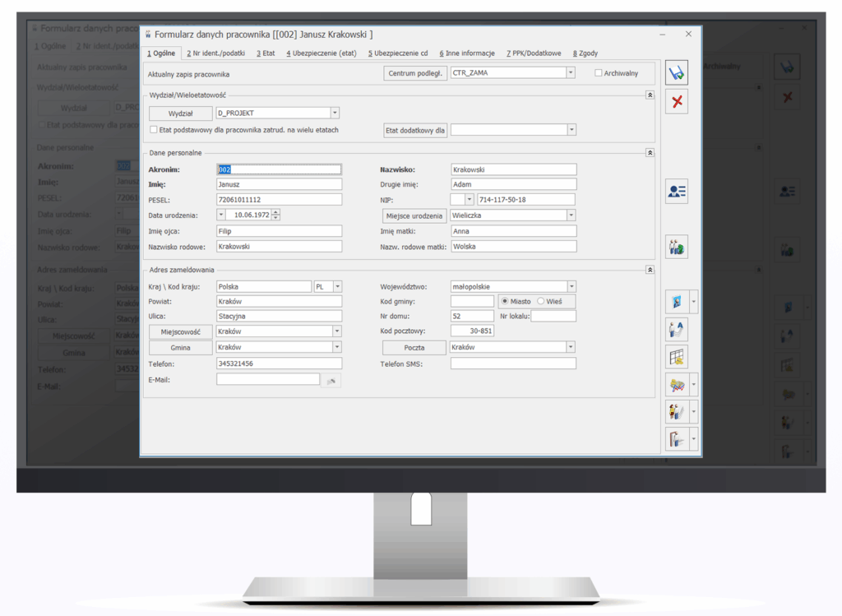
Task: Switch to the 3 Etat tab
Action: tap(265, 53)
